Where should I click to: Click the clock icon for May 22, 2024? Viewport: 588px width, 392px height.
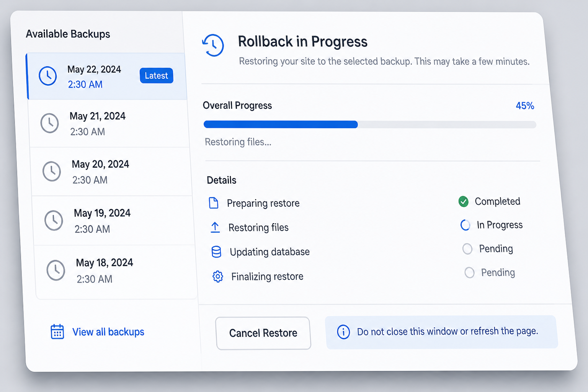point(48,76)
